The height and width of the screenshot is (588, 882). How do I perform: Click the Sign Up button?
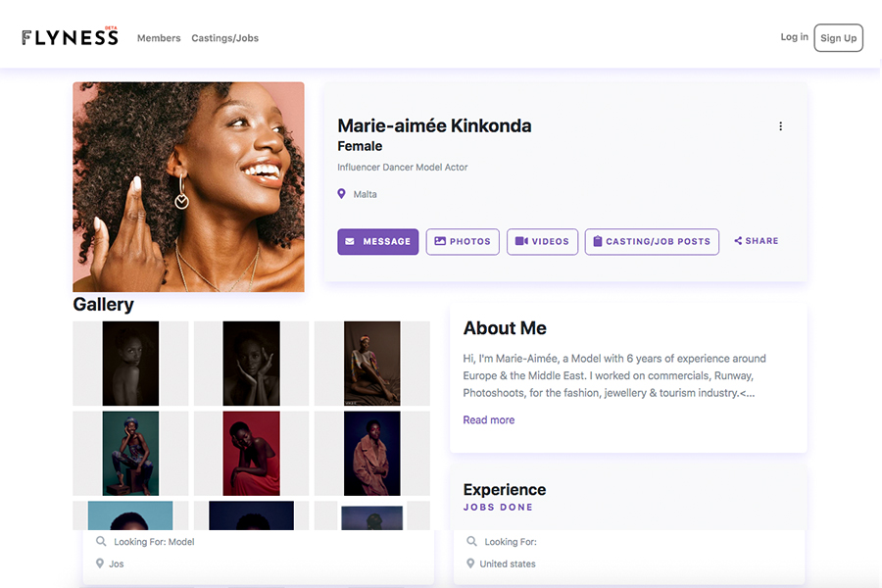tap(838, 37)
